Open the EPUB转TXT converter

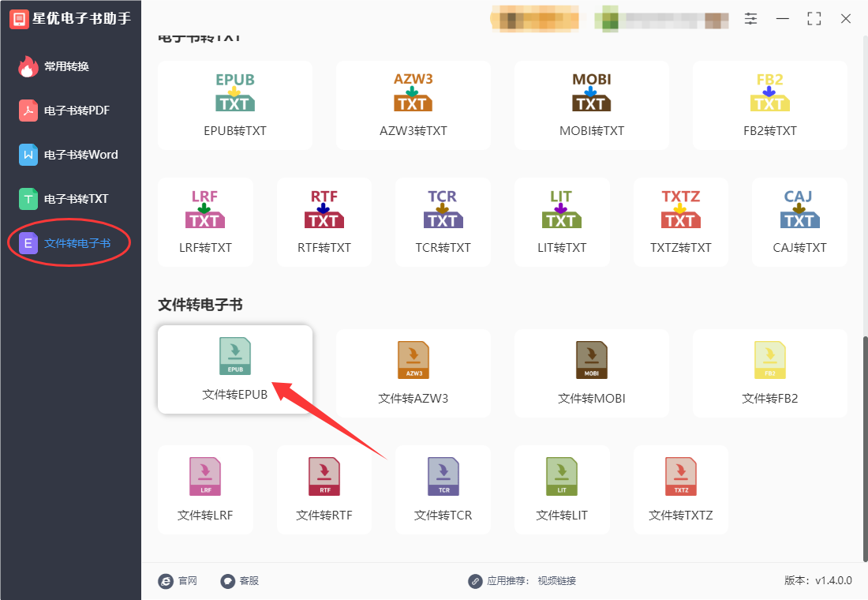(234, 105)
